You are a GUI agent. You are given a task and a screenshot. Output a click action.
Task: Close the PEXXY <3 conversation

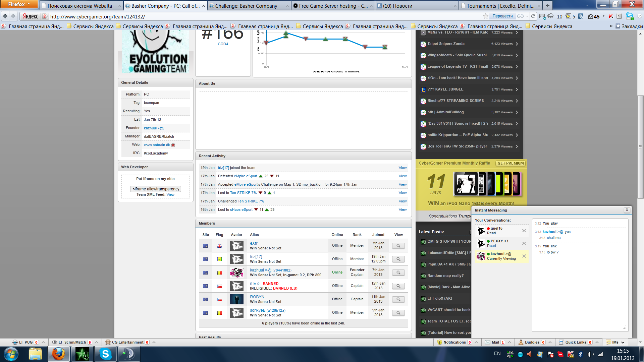[524, 243]
